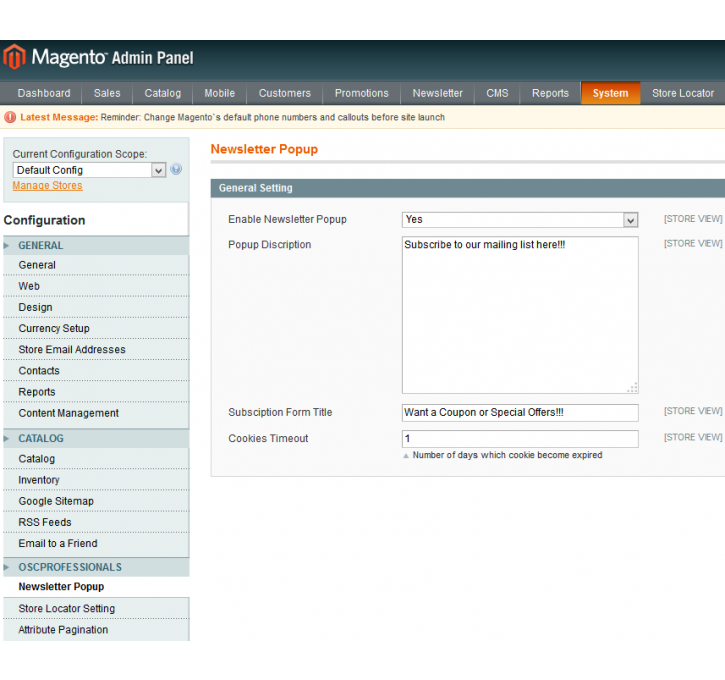Click into Popup Discription textarea
725x680 pixels.
click(x=520, y=315)
